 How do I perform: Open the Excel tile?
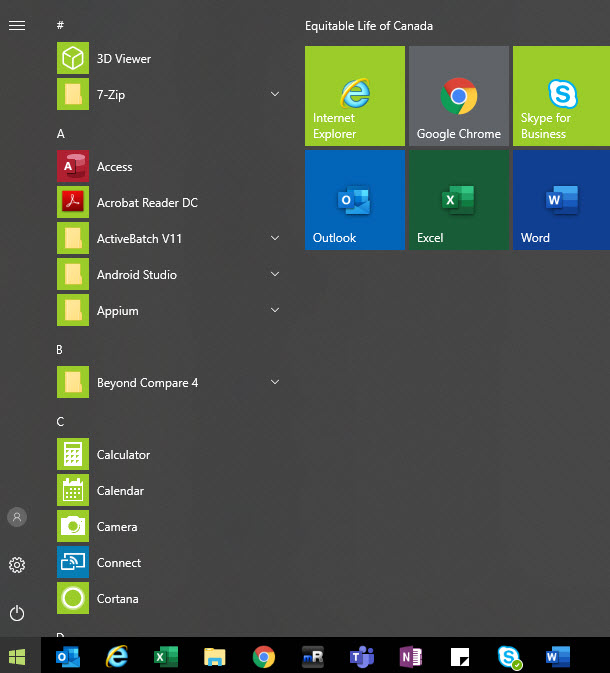click(x=458, y=200)
